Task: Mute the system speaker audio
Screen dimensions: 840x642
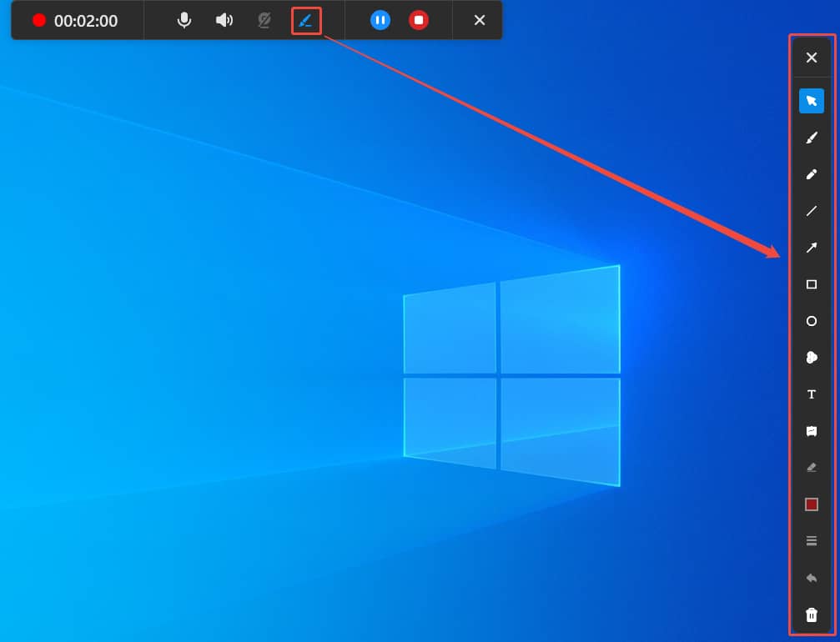Action: (224, 20)
